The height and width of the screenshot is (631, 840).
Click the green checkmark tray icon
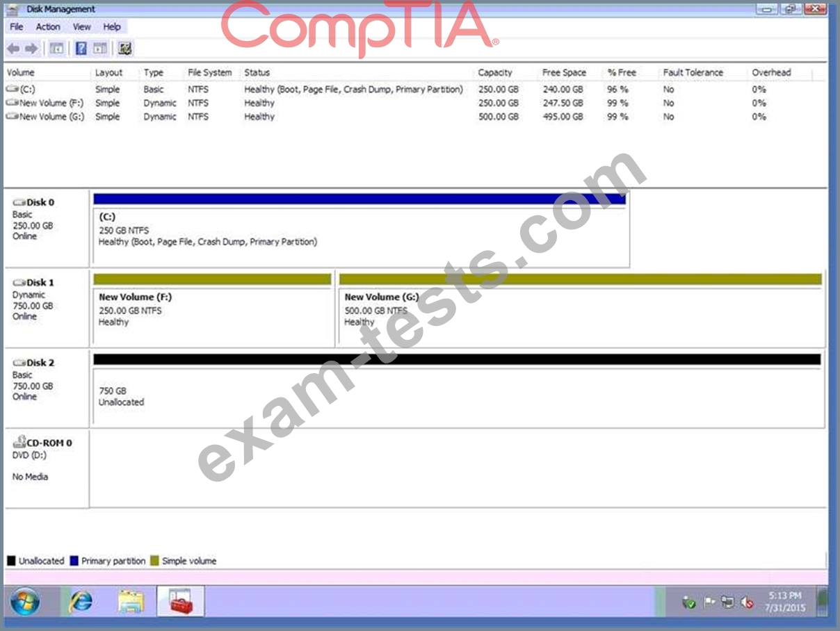[689, 603]
